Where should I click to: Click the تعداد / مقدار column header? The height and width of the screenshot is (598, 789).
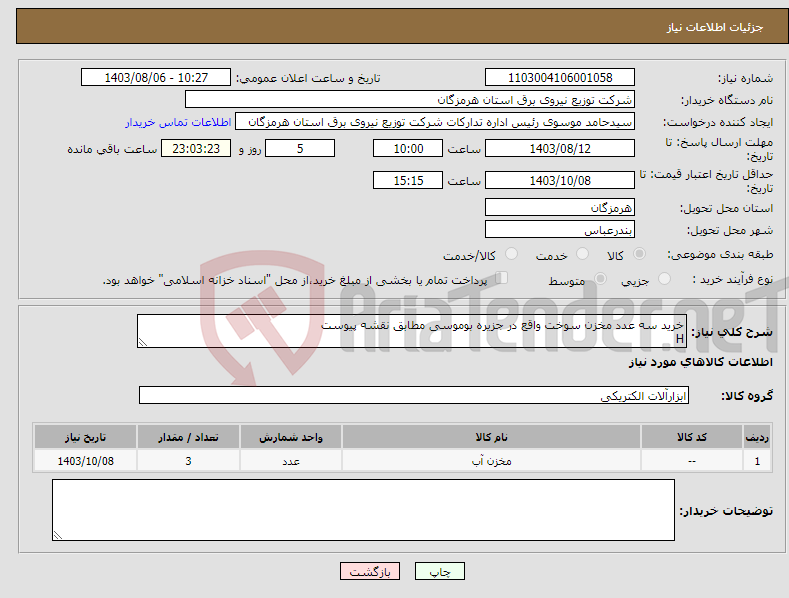(188, 437)
